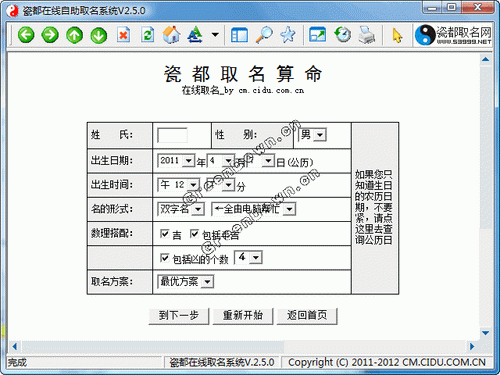Click the 到下一步 button
This screenshot has height=375, width=500.
[x=179, y=316]
